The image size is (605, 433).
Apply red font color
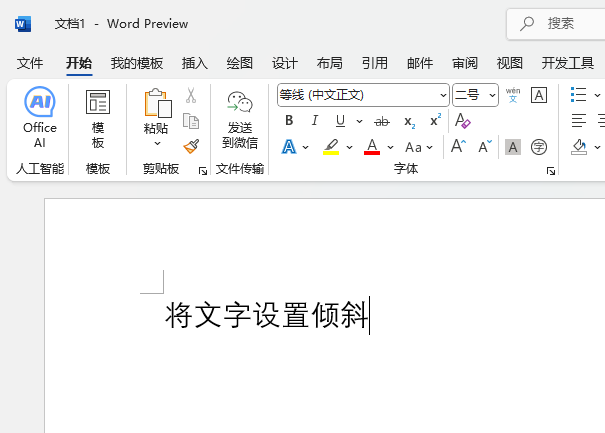pos(372,147)
